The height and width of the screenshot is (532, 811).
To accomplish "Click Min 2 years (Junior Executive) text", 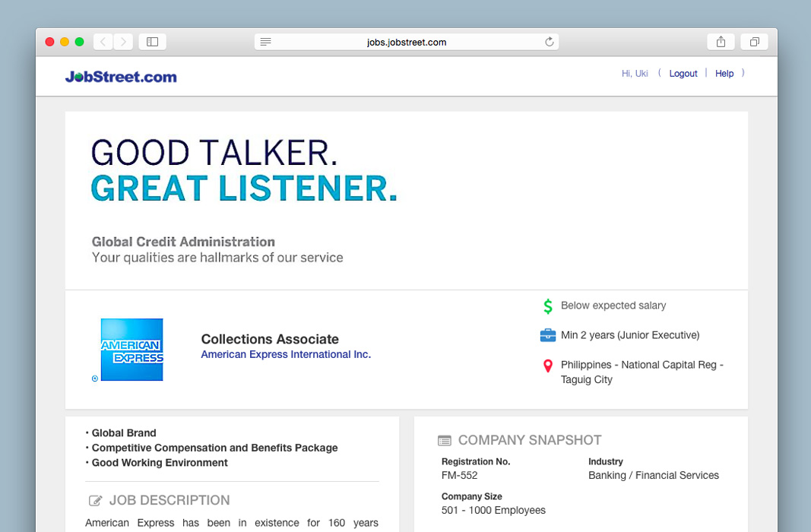I will pos(630,335).
